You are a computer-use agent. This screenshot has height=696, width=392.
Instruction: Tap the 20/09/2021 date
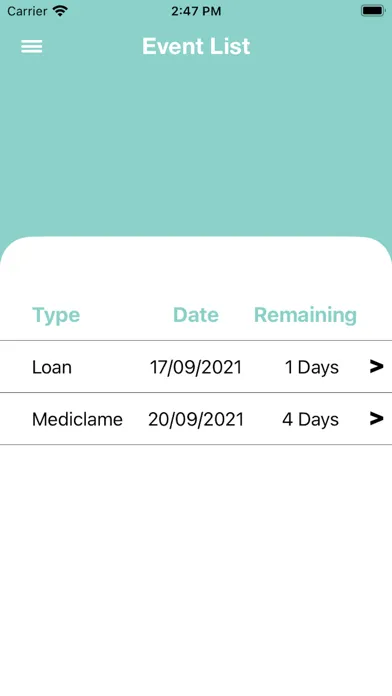pos(196,419)
